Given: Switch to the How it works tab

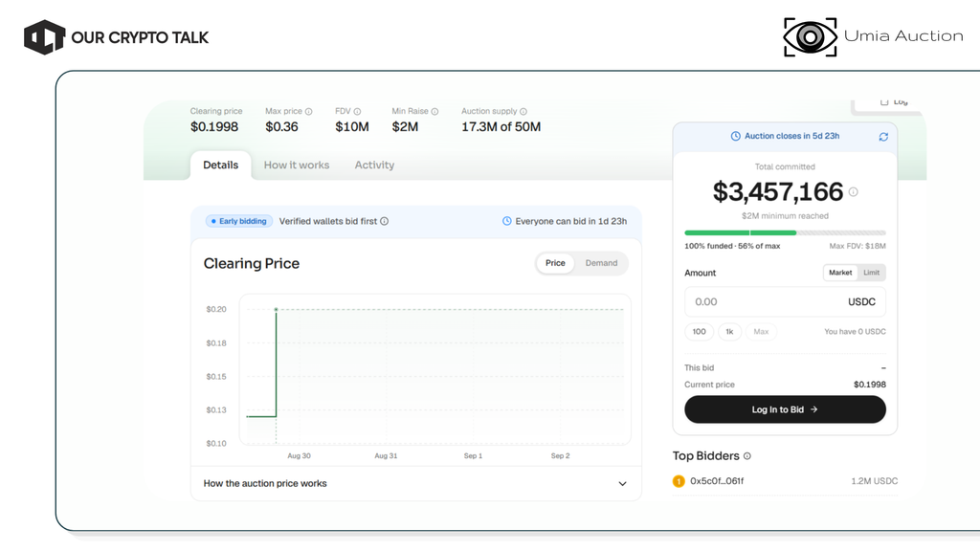Looking at the screenshot, I should pyautogui.click(x=297, y=165).
